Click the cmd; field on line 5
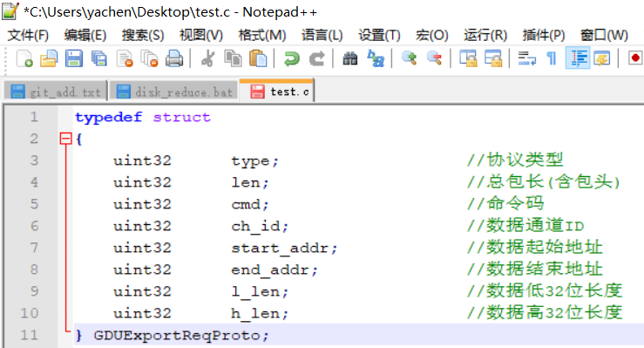The width and height of the screenshot is (644, 348). point(250,204)
